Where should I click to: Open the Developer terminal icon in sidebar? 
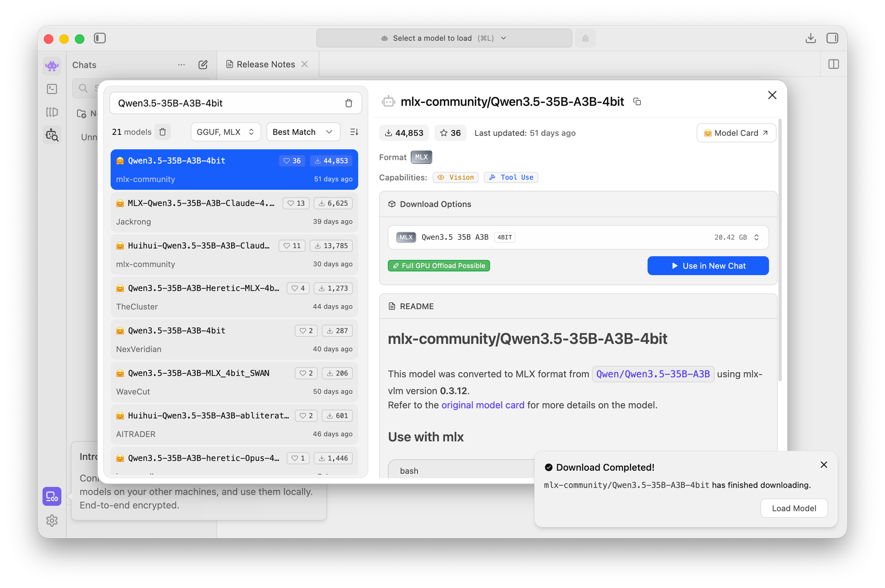pyautogui.click(x=52, y=89)
